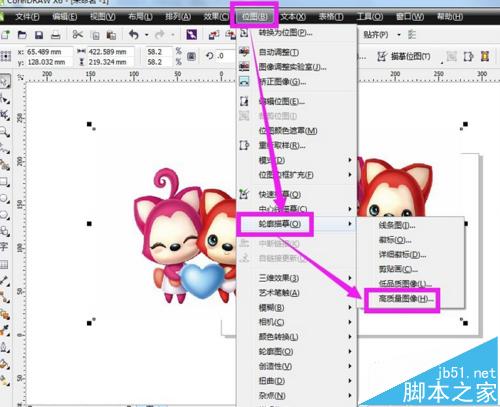Select the Table tool in toolbox
This screenshot has width=500, height=407.
(4, 265)
